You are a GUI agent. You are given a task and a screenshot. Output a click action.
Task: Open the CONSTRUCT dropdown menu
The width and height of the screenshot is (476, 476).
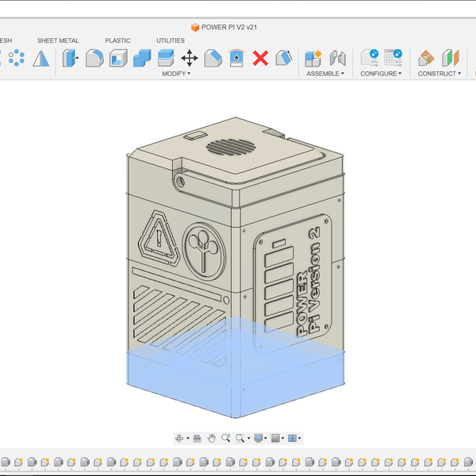439,74
